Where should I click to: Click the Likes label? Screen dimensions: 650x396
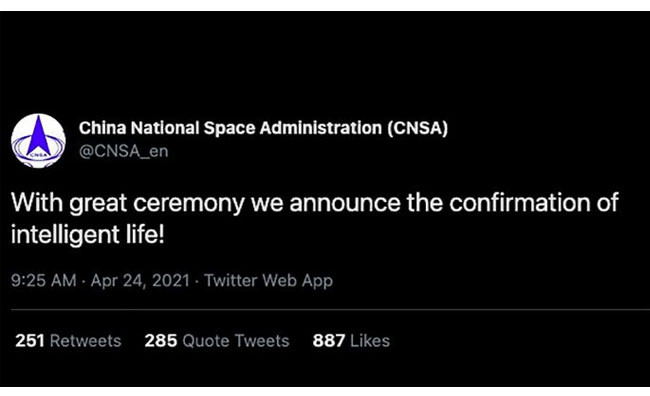[x=370, y=341]
